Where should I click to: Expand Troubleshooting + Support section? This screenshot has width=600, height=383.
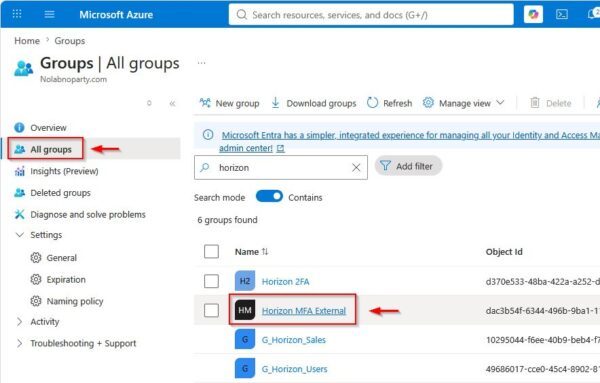pyautogui.click(x=20, y=343)
